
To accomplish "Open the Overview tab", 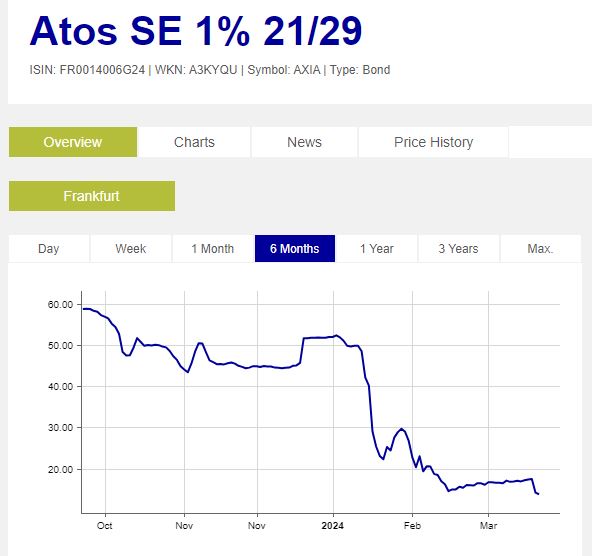I will 73,142.
